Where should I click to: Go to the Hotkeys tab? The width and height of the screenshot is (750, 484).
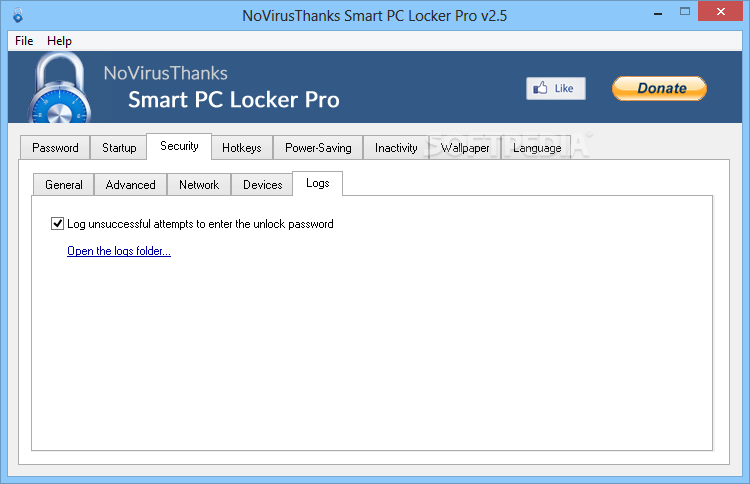pos(242,148)
